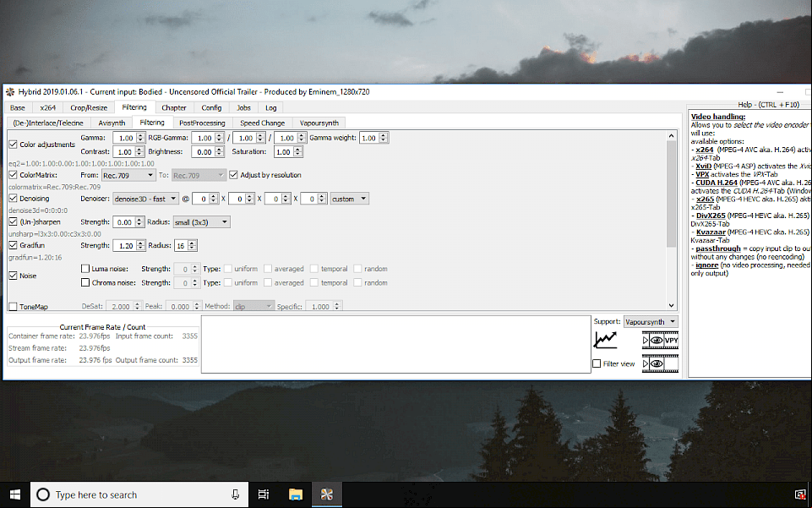812x508 pixels.
Task: Toggle the (Un-)sharpen checkbox
Action: pyautogui.click(x=13, y=221)
